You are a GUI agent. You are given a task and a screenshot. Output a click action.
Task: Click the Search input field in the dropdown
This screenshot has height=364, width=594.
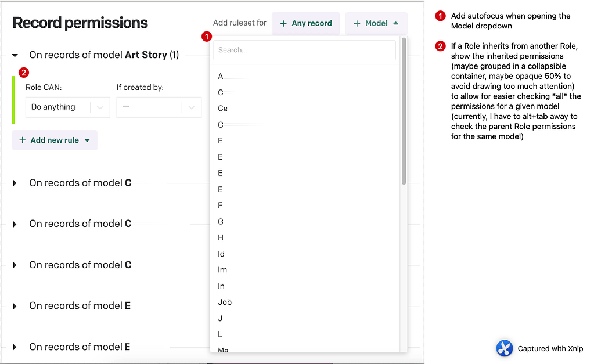(304, 51)
